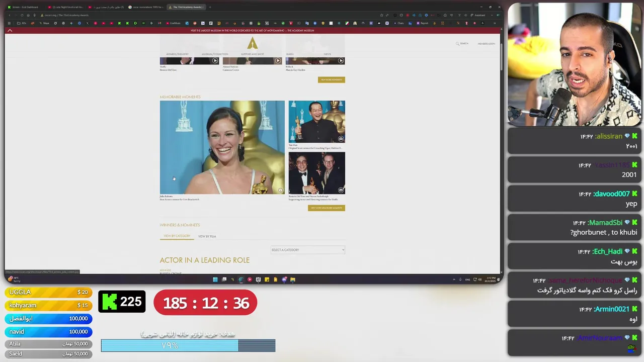The width and height of the screenshot is (644, 362).
Task: Click Armin0021 chat username
Action: click(611, 309)
